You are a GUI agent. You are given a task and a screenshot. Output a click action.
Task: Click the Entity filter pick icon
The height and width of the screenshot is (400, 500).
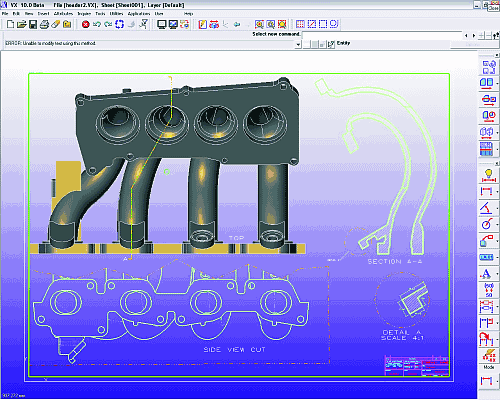click(331, 44)
